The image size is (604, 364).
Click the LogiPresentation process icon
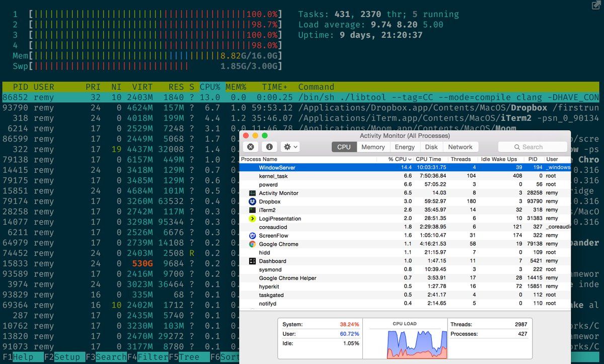pos(253,219)
